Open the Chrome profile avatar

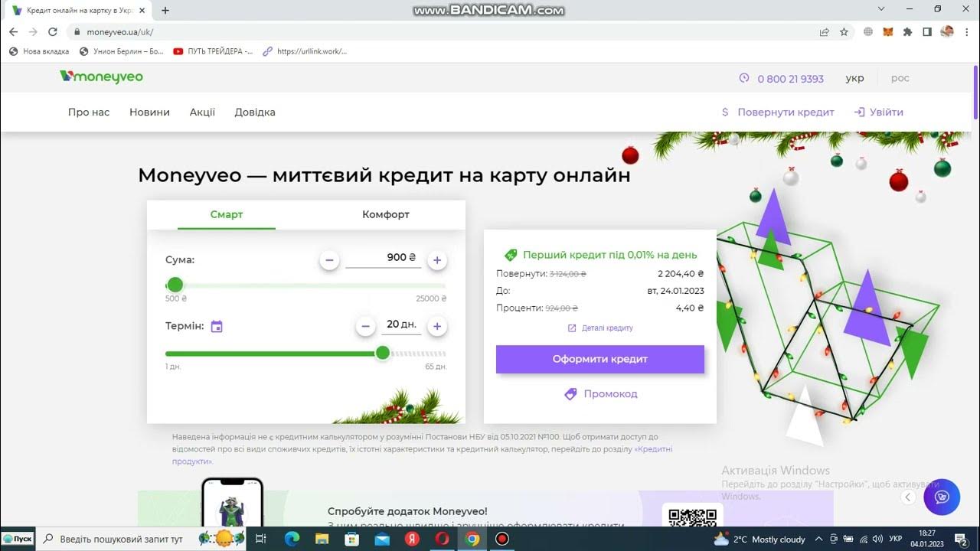pos(947,32)
